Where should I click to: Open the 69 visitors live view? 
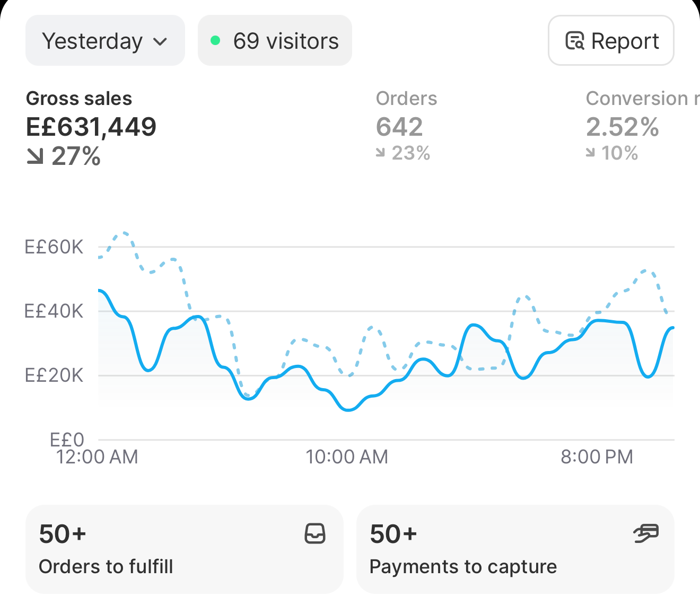(x=275, y=41)
